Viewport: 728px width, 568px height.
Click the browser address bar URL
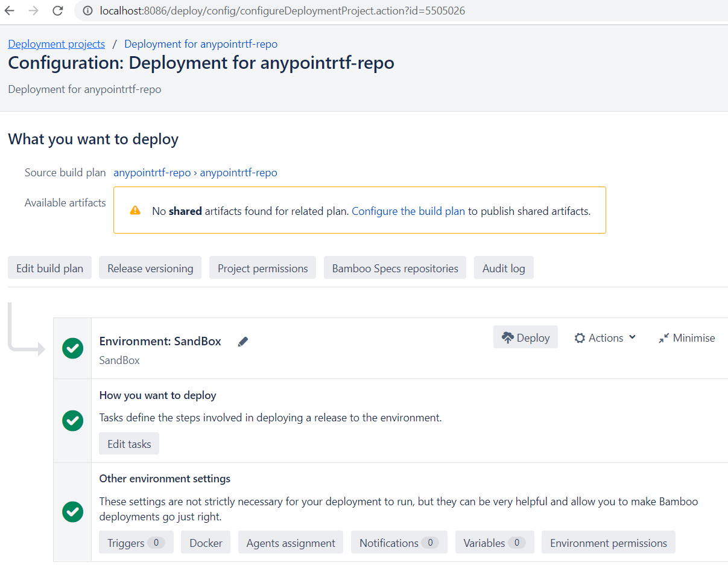[x=282, y=11]
